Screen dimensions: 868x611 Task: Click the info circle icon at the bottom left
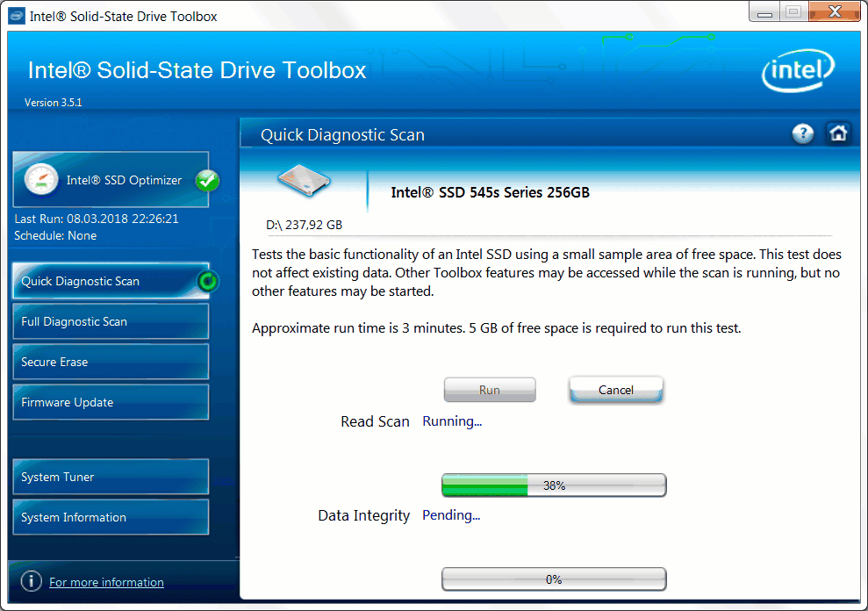(x=31, y=581)
